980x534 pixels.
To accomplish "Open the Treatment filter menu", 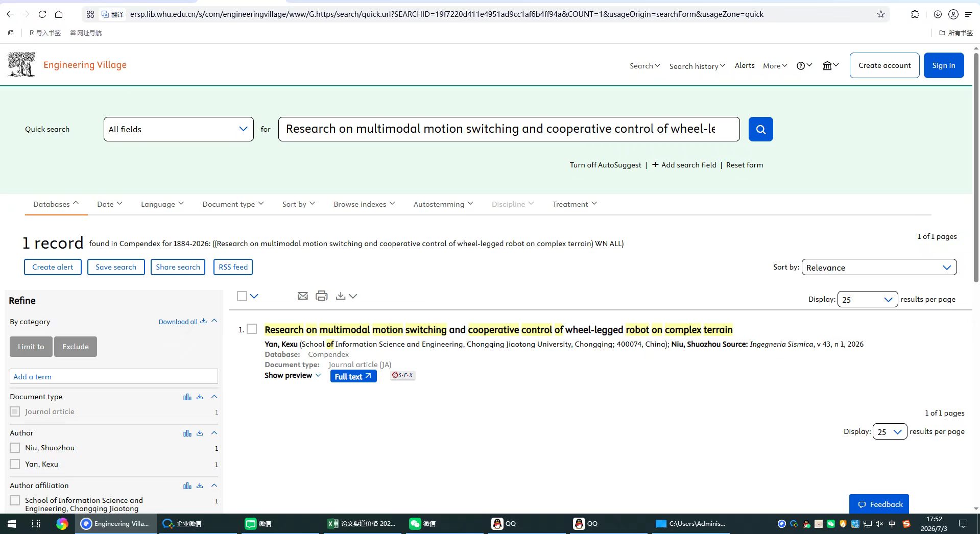I will pos(575,204).
